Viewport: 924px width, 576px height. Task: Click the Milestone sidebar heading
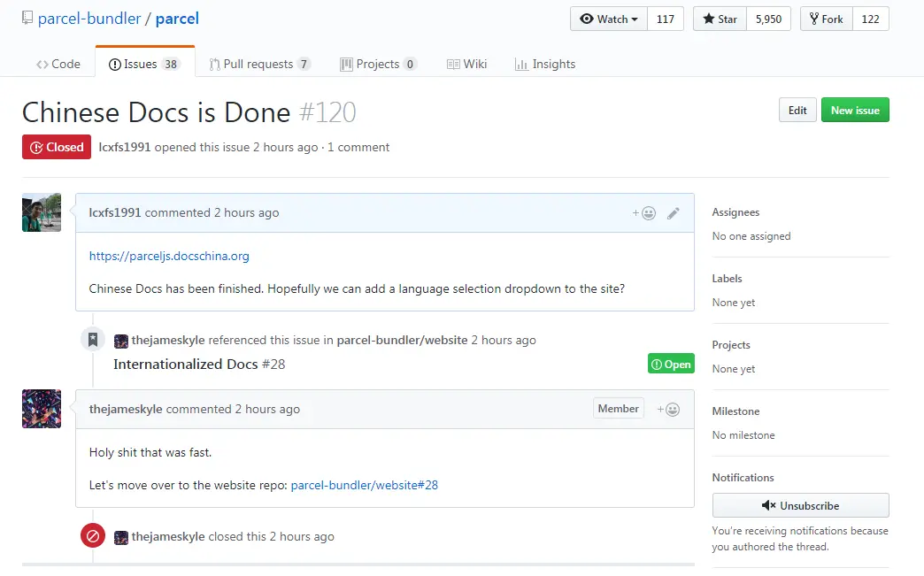(x=735, y=411)
